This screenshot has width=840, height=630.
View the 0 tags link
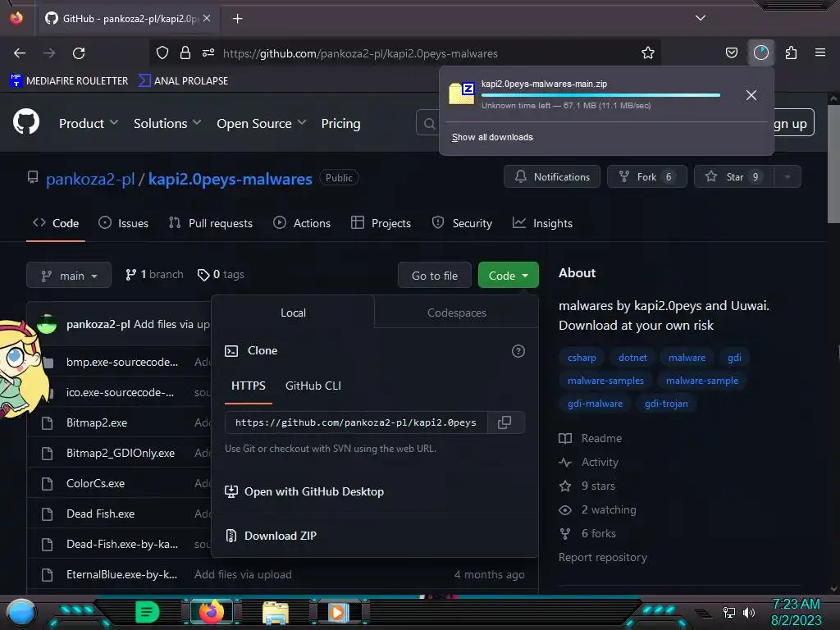tap(221, 274)
